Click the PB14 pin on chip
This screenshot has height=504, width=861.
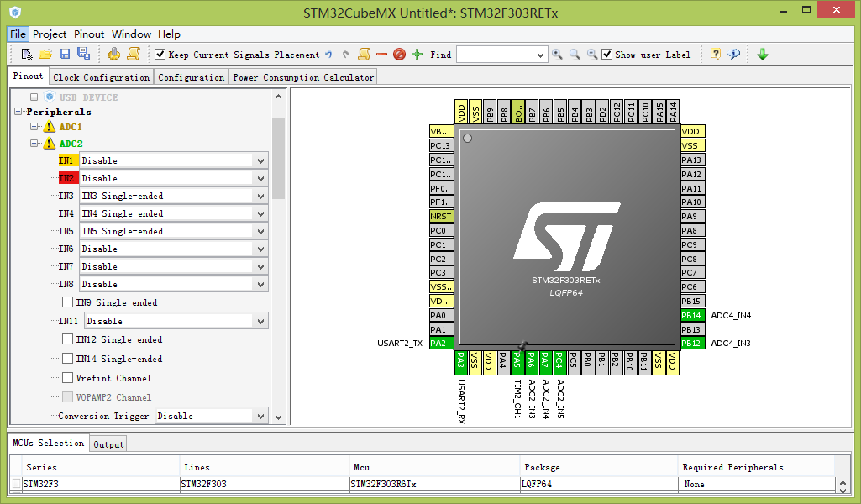pos(692,315)
